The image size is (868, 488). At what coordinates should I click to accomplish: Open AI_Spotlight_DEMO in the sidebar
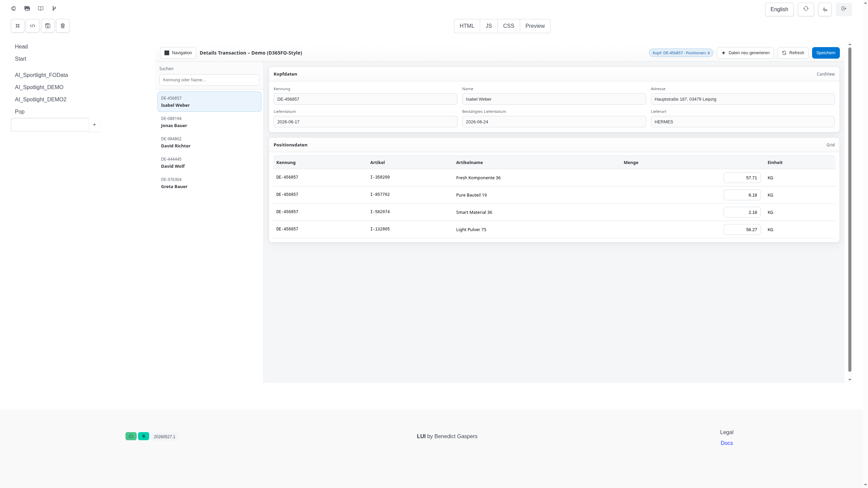click(x=39, y=87)
